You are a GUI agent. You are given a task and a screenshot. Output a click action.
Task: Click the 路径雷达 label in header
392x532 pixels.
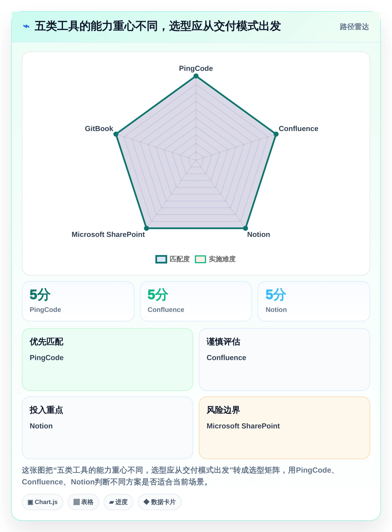[354, 27]
